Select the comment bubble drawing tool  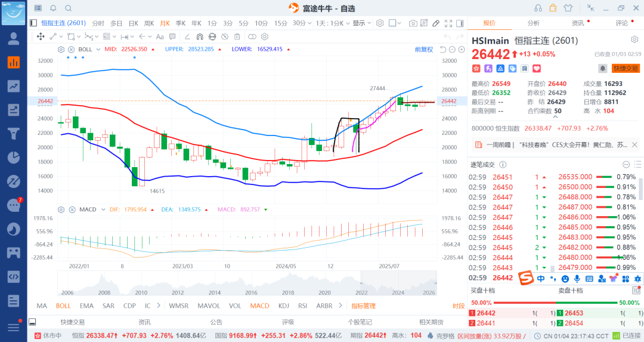tap(172, 36)
